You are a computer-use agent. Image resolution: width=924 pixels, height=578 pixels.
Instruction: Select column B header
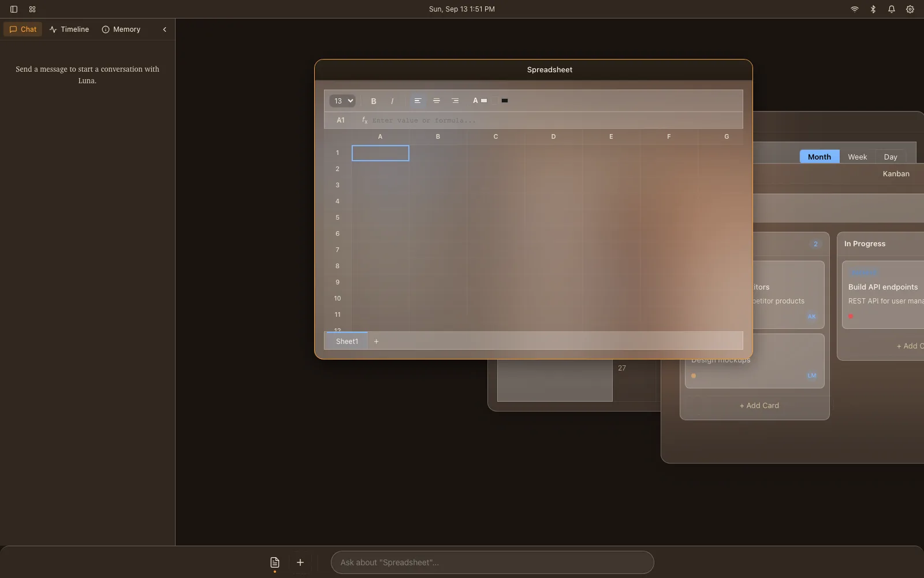coord(438,137)
